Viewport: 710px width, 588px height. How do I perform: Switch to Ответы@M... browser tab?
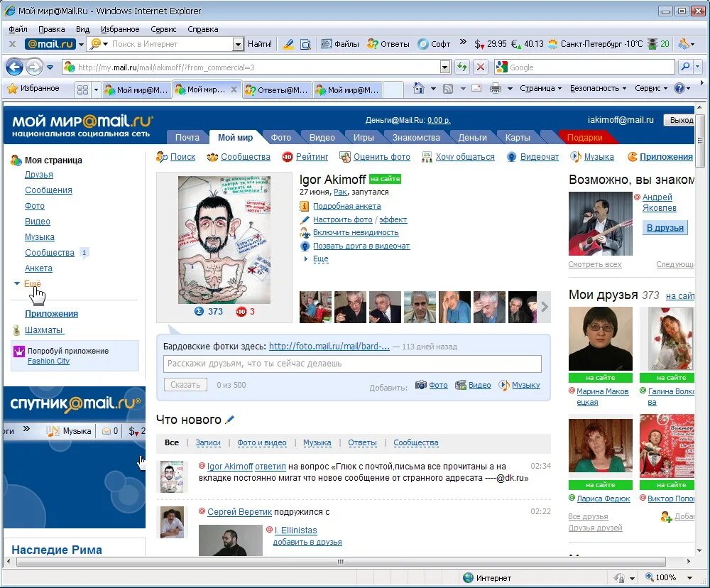point(276,89)
